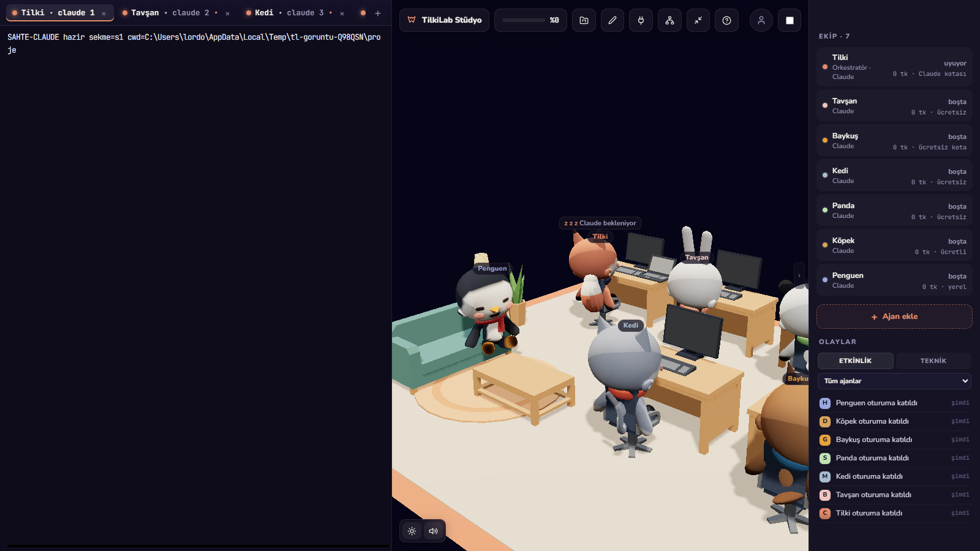Click the Penguen label in 3D scene
980x551 pixels.
pyautogui.click(x=492, y=268)
